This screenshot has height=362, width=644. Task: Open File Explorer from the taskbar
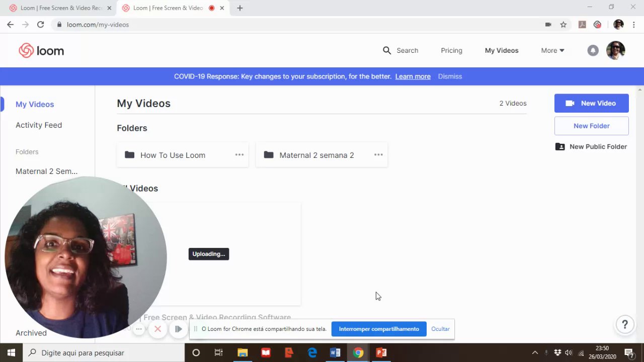(x=243, y=352)
